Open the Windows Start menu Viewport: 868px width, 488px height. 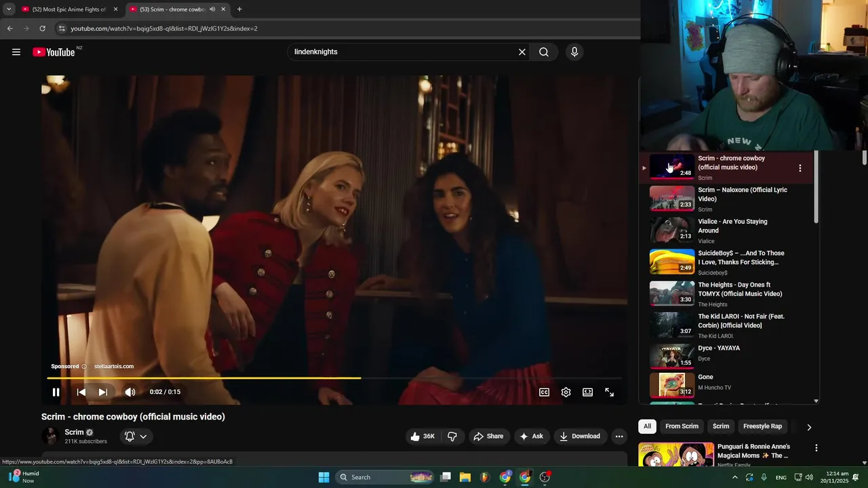[324, 477]
